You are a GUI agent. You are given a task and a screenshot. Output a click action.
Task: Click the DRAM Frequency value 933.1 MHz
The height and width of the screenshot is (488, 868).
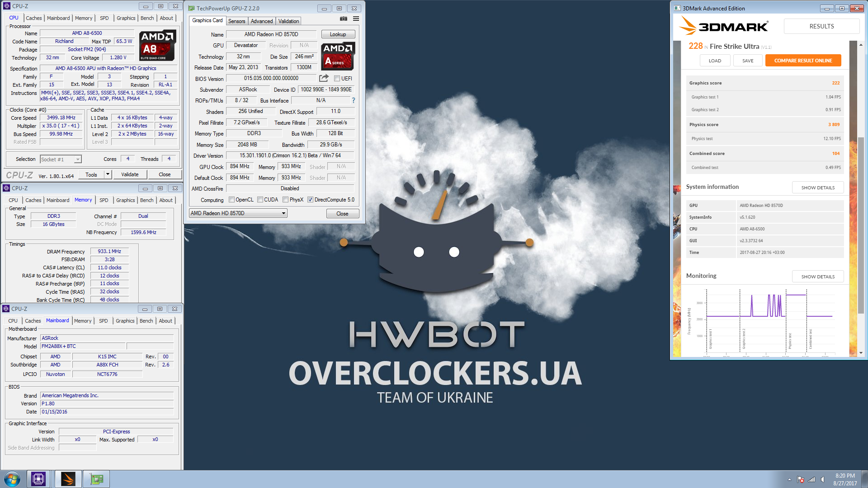pyautogui.click(x=109, y=251)
